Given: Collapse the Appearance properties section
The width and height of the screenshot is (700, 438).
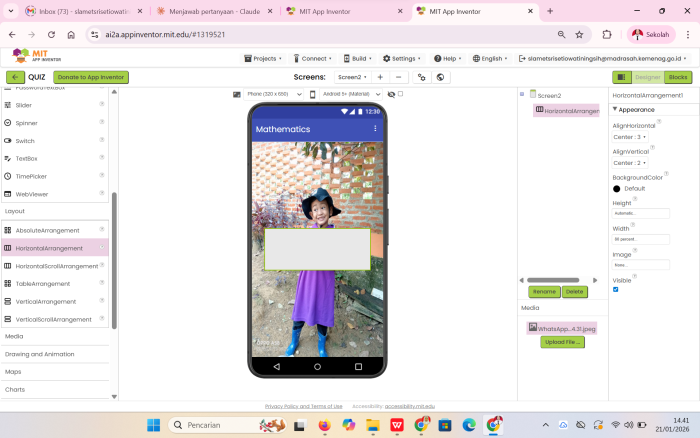Looking at the screenshot, I should pyautogui.click(x=615, y=109).
